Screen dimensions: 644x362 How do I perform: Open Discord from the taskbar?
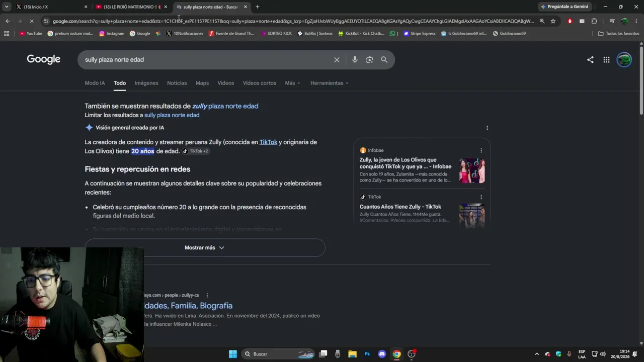[382, 354]
